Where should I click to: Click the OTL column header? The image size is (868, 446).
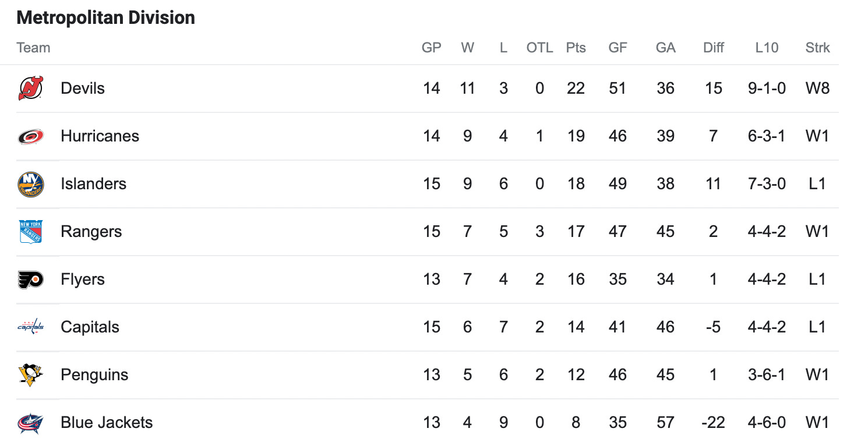click(x=539, y=48)
